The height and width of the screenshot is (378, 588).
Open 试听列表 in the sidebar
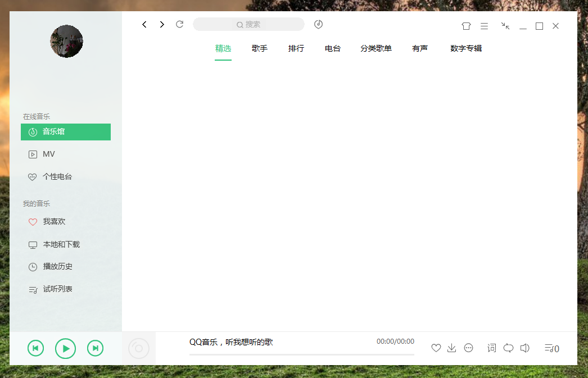[66, 289]
